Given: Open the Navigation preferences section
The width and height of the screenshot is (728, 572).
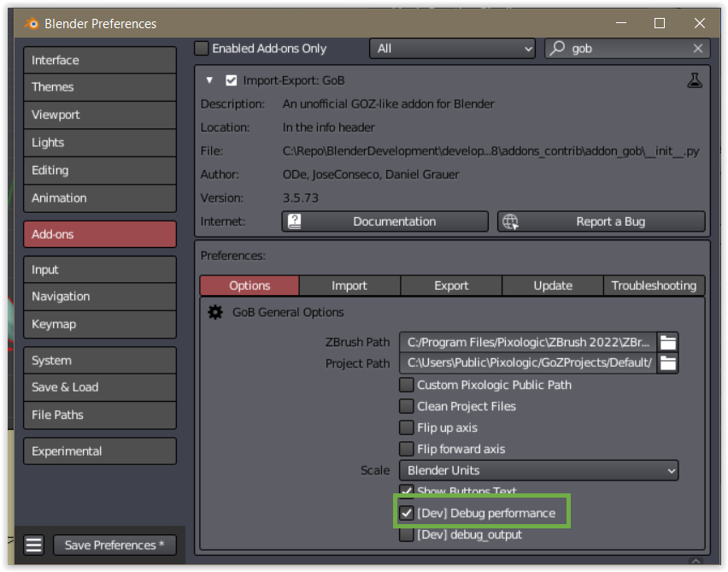Looking at the screenshot, I should click(100, 297).
